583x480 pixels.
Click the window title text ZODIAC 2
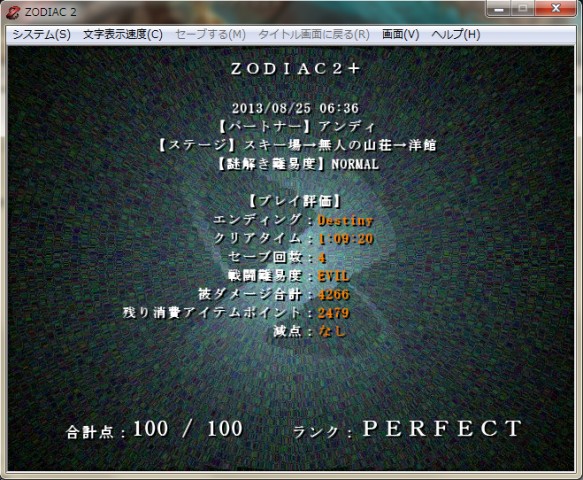[x=51, y=12]
